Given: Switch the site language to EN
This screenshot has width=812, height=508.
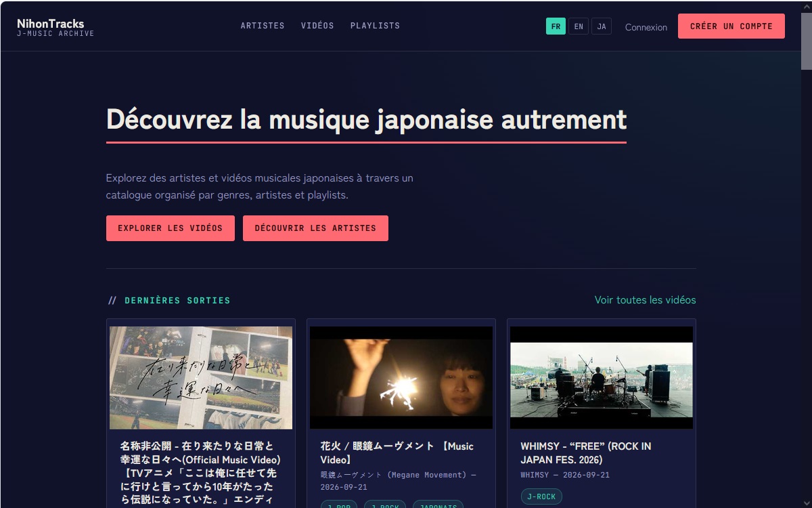Looking at the screenshot, I should coord(579,26).
